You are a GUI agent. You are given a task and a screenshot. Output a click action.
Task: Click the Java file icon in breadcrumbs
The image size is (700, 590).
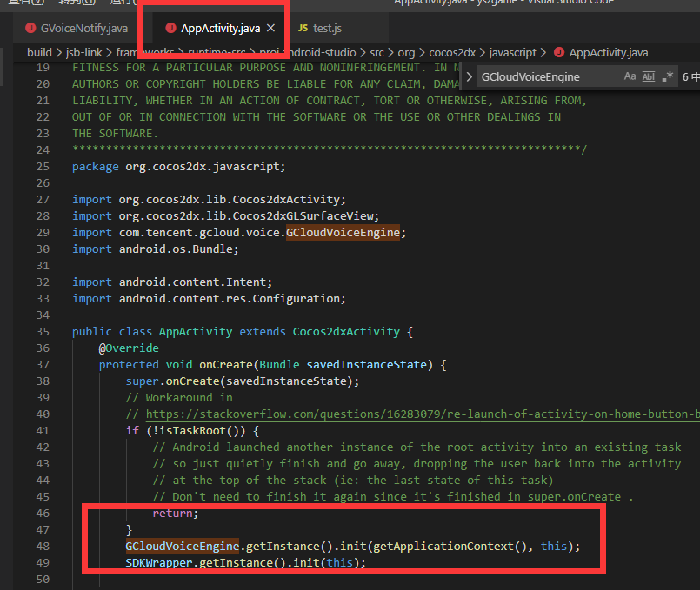559,53
